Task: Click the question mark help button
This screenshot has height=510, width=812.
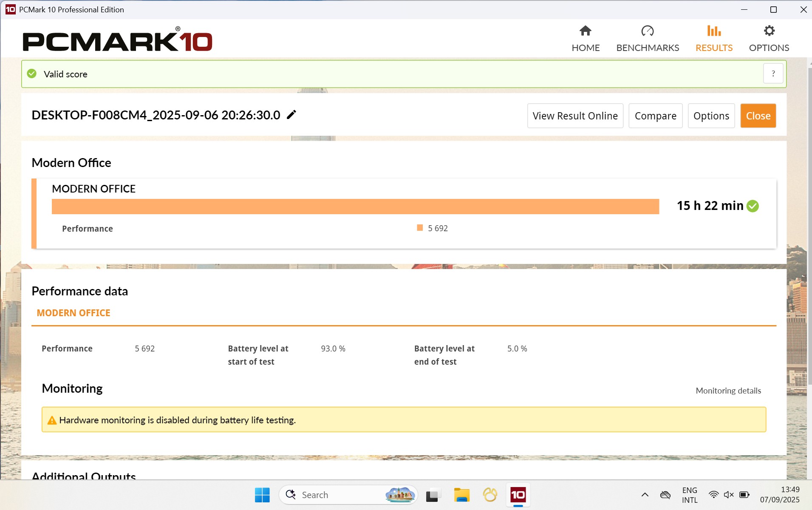Action: (773, 74)
